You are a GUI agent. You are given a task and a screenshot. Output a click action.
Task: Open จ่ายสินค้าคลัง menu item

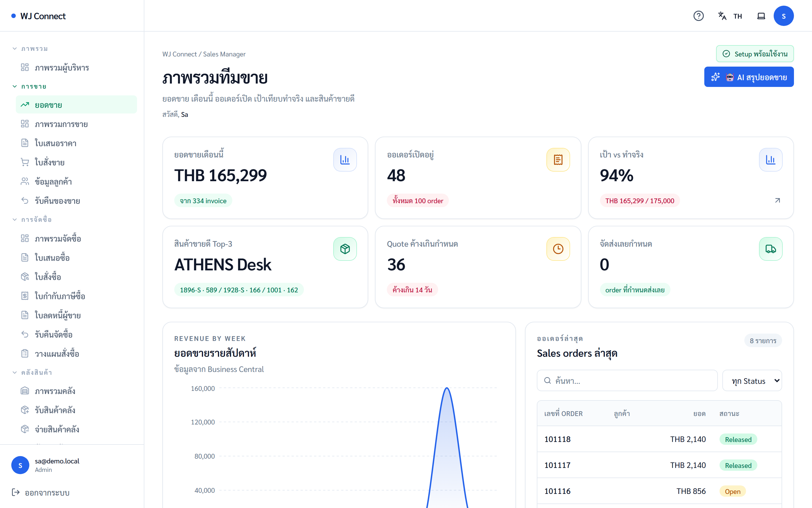click(x=76, y=429)
